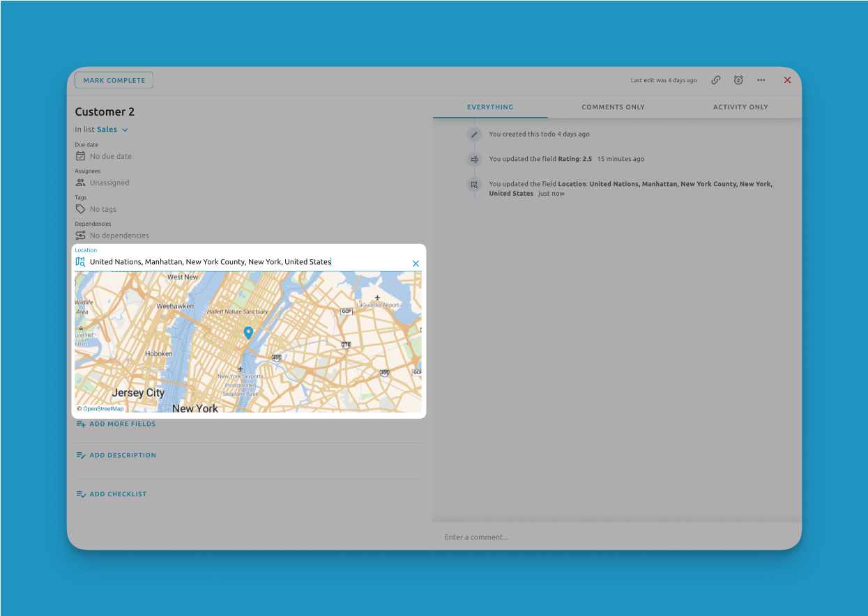The height and width of the screenshot is (616, 868).
Task: Click the Add Checklist icon
Action: [x=79, y=493]
